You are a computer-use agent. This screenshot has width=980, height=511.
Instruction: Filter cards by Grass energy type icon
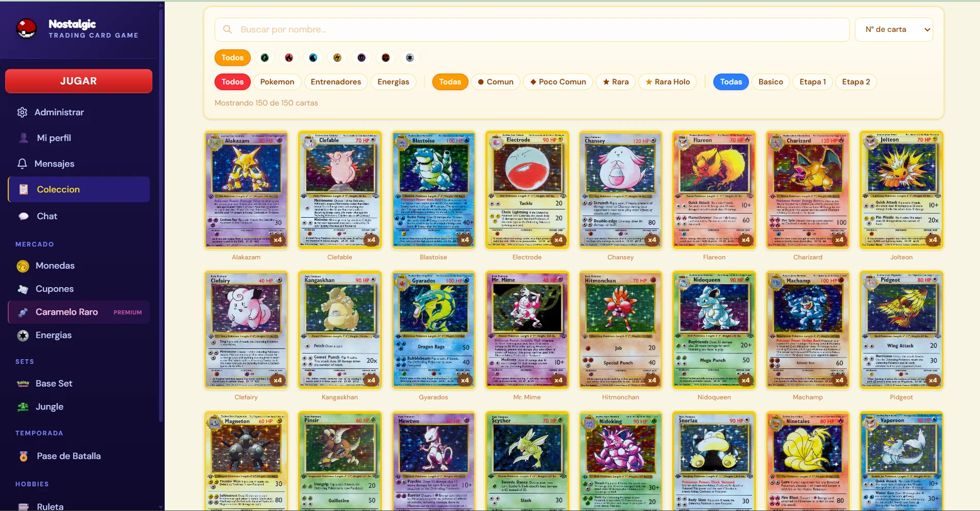pyautogui.click(x=265, y=58)
